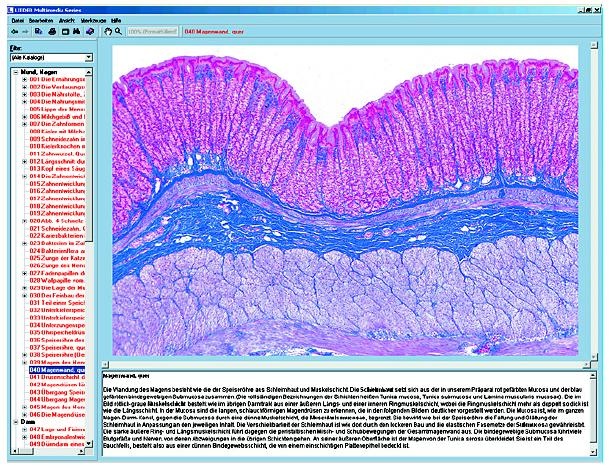Select tree item 041 Drüsenschicht
This screenshot has width=609, height=473.
pyautogui.click(x=62, y=379)
